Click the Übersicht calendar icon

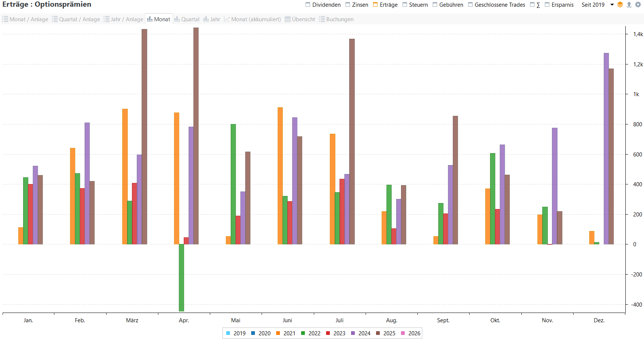(288, 19)
